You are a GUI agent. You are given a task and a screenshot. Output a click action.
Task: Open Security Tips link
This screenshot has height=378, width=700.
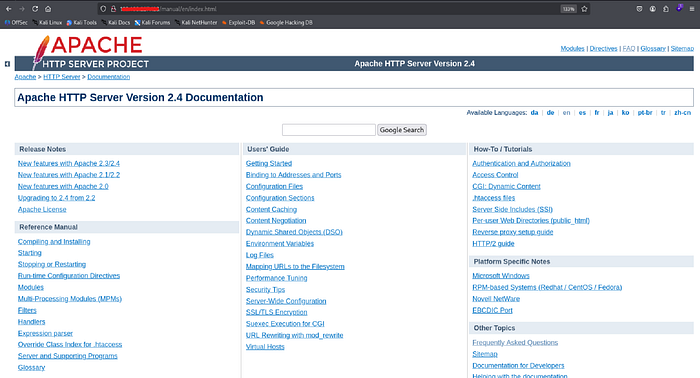pyautogui.click(x=265, y=290)
